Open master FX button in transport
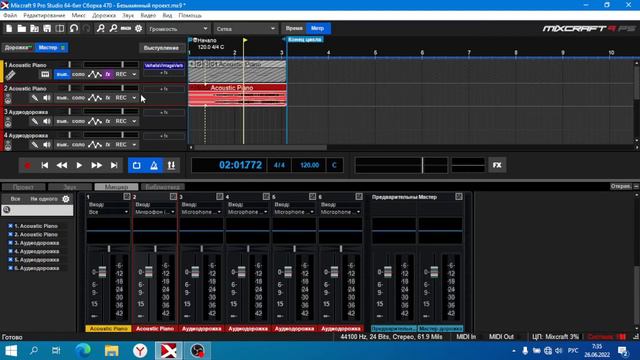The height and width of the screenshot is (360, 640). [497, 165]
